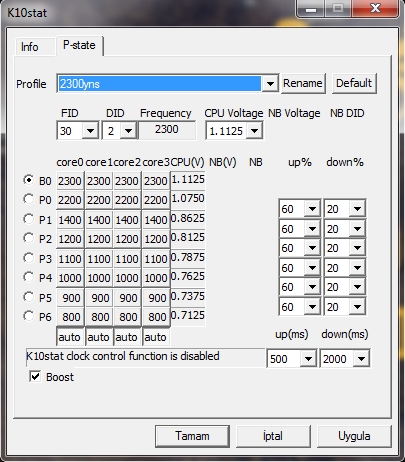
Task: Click core1 B0 button showing 2300
Action: pyautogui.click(x=99, y=181)
